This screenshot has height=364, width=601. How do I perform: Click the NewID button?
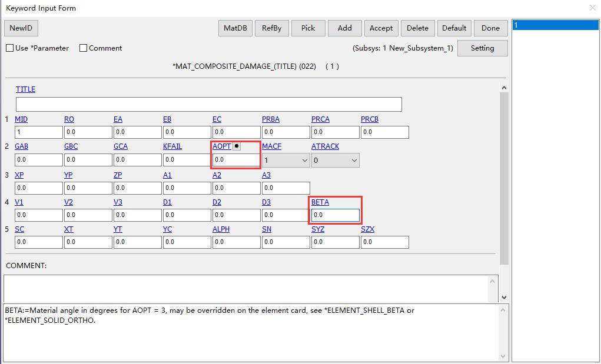[21, 28]
